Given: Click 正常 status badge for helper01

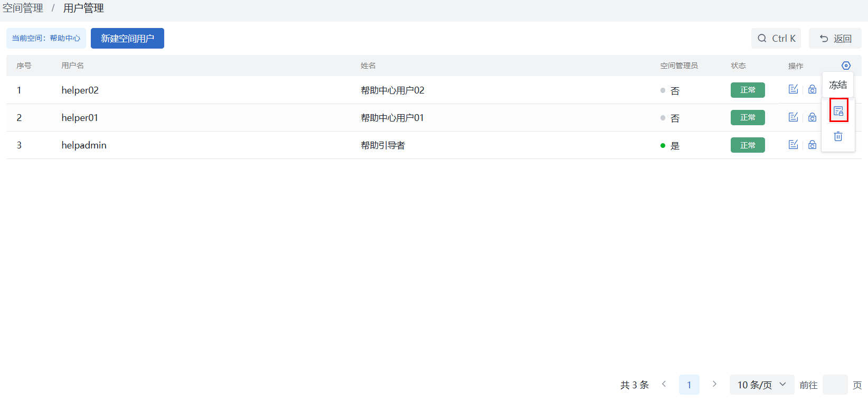Looking at the screenshot, I should (748, 117).
